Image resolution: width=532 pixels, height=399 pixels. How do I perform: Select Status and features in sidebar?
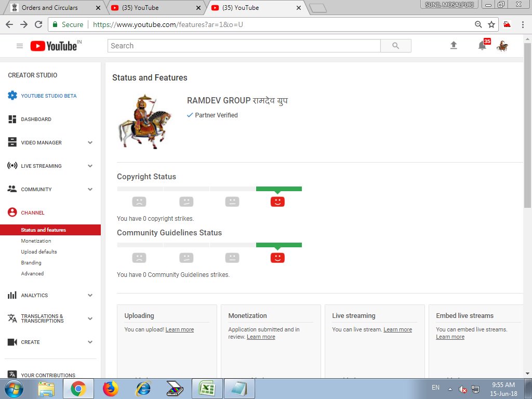click(50, 230)
